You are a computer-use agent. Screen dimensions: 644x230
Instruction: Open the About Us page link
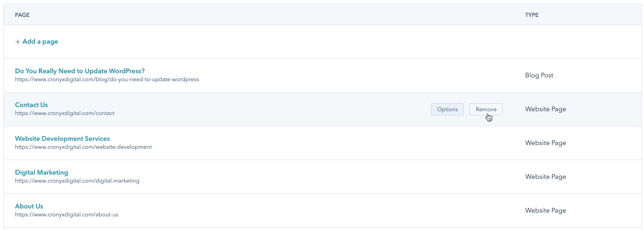[x=29, y=206]
